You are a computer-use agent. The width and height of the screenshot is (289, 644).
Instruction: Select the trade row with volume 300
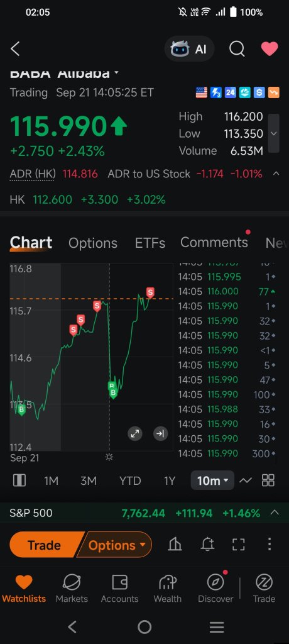click(x=227, y=453)
